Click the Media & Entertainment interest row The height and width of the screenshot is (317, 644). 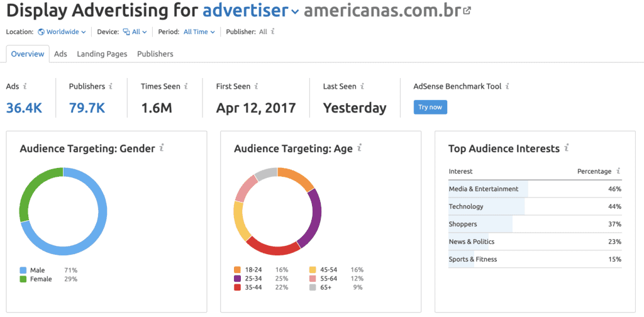[535, 189]
